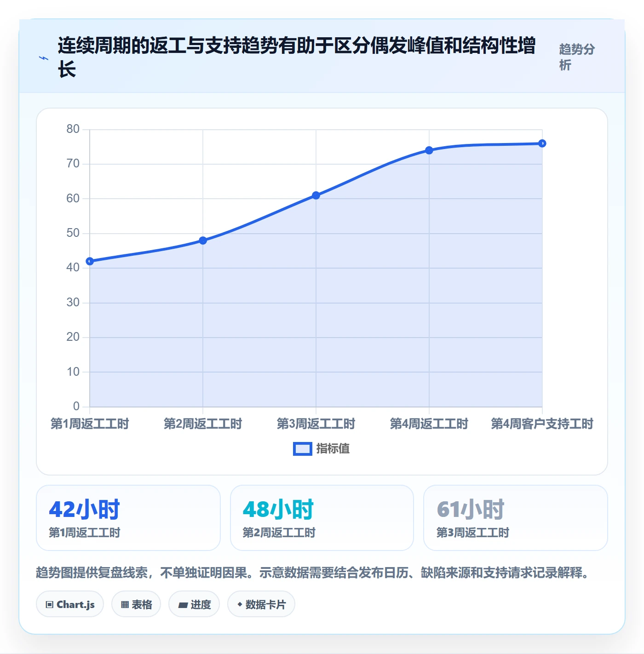Click the 第4周客户支持工时 x-axis label
Image resolution: width=644 pixels, height=654 pixels.
click(542, 424)
